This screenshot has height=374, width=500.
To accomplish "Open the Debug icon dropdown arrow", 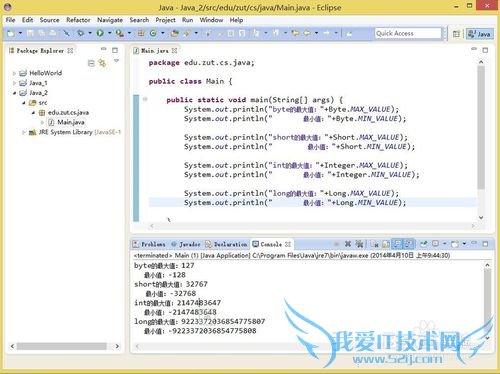I will coord(90,33).
